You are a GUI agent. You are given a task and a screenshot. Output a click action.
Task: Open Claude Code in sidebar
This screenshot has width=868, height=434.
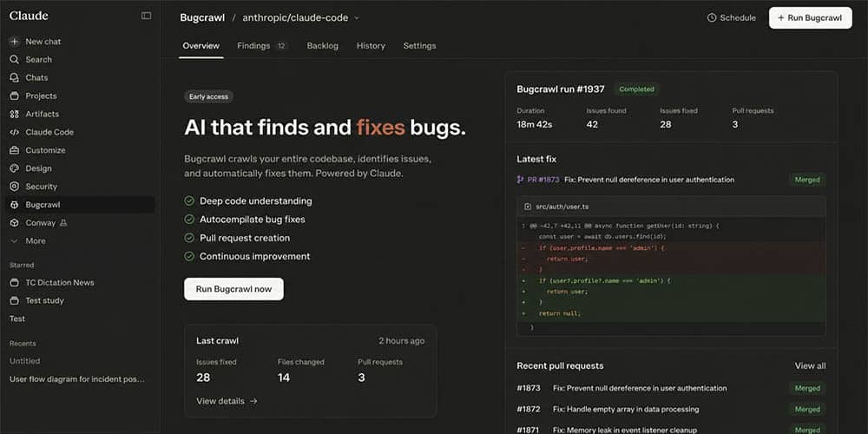(49, 132)
